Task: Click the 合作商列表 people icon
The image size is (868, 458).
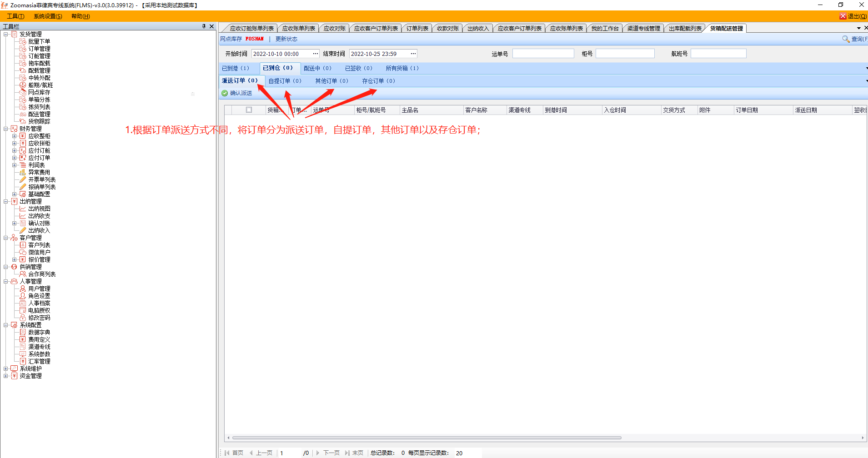Action: coord(23,274)
